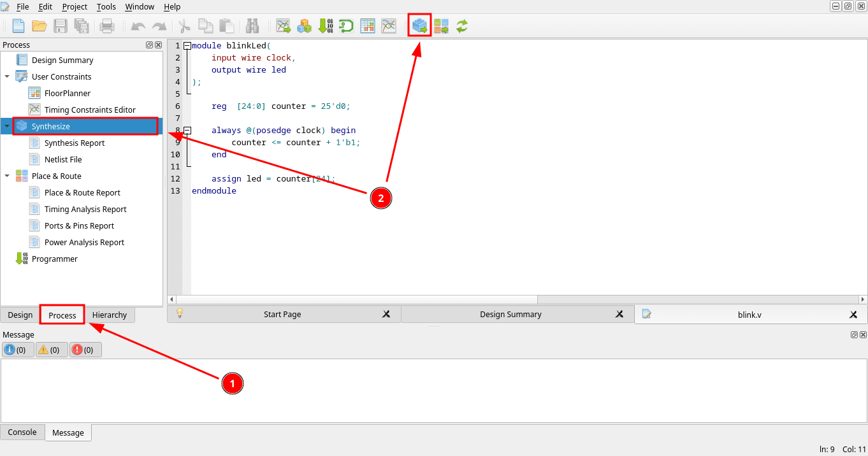868x456 pixels.
Task: Click the Save floppy disk icon
Action: (x=61, y=26)
